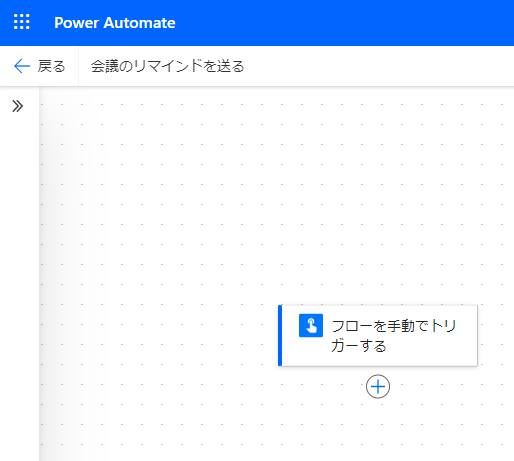Click the manual trigger hand-tap icon

(311, 325)
